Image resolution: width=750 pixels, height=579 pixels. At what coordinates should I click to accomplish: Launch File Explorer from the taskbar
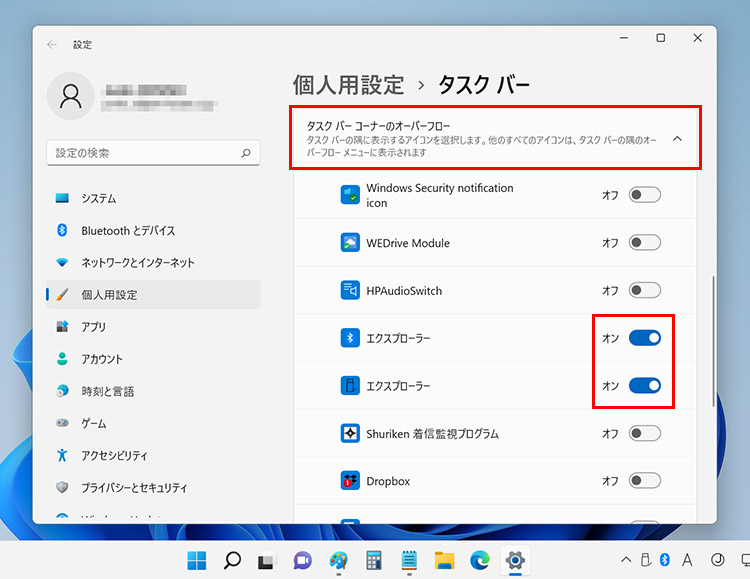pos(445,560)
